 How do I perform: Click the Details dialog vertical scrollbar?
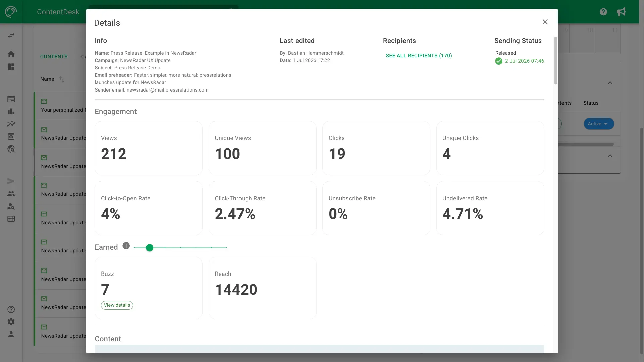555,60
